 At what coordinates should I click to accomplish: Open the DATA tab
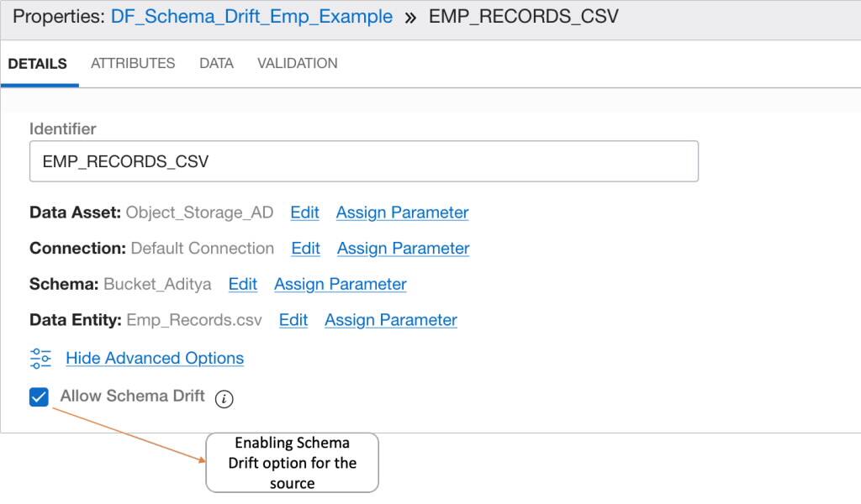(216, 63)
